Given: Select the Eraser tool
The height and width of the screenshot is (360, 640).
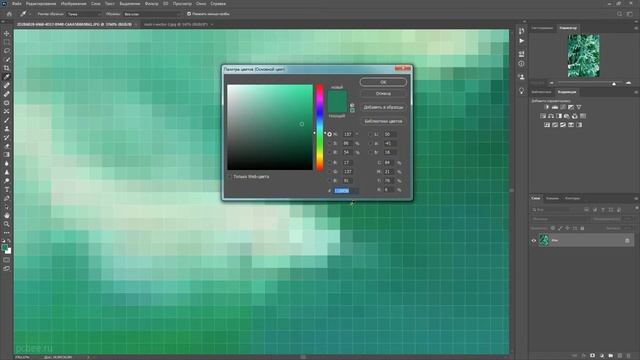Looking at the screenshot, I should pyautogui.click(x=7, y=146).
